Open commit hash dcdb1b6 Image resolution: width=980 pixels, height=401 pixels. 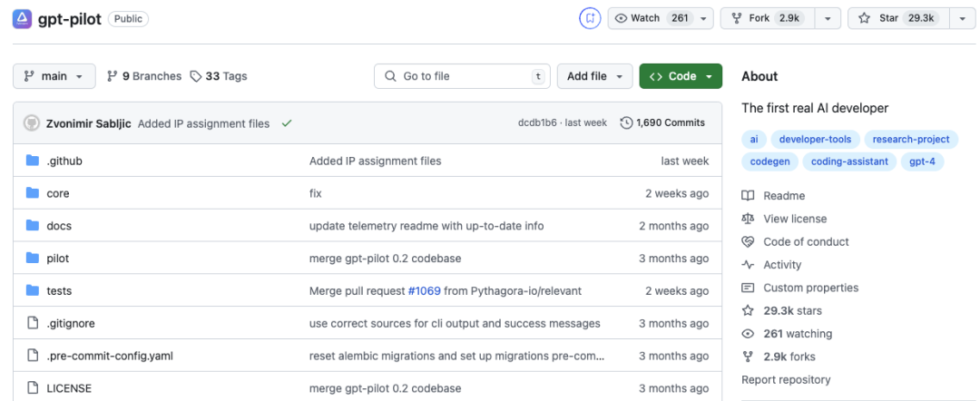537,123
